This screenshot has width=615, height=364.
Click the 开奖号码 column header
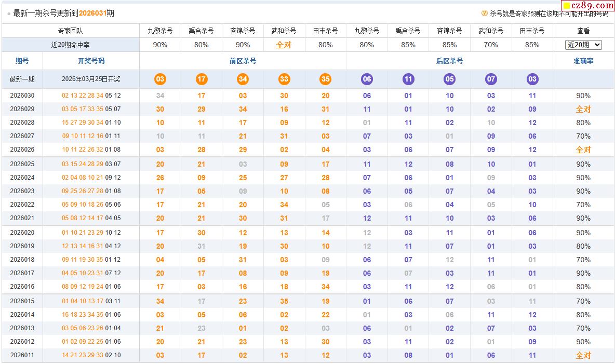(x=91, y=61)
